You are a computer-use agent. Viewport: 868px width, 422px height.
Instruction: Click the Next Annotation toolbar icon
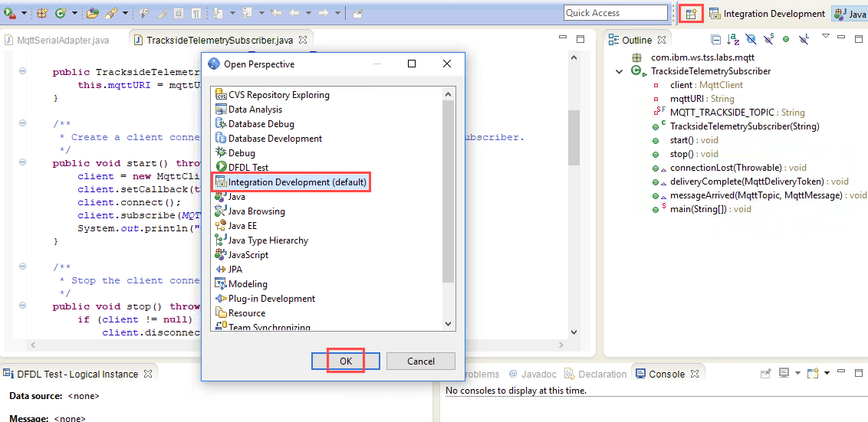(218, 13)
